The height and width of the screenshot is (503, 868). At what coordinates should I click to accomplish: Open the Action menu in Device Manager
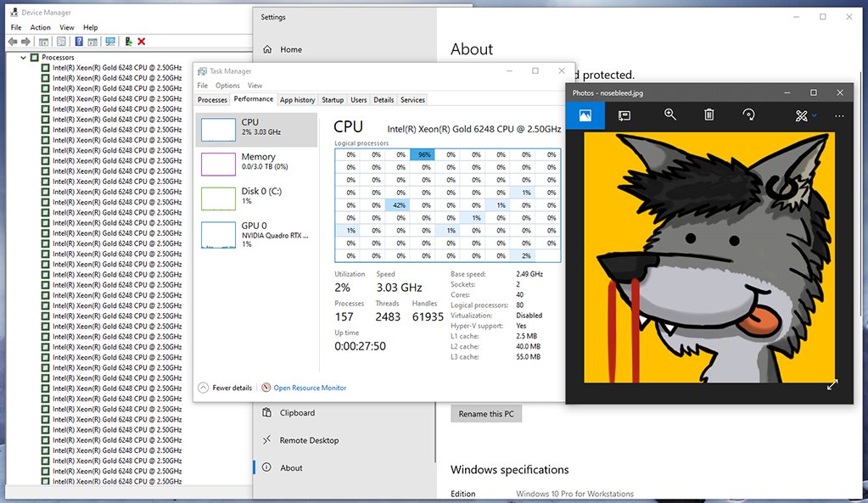click(41, 27)
